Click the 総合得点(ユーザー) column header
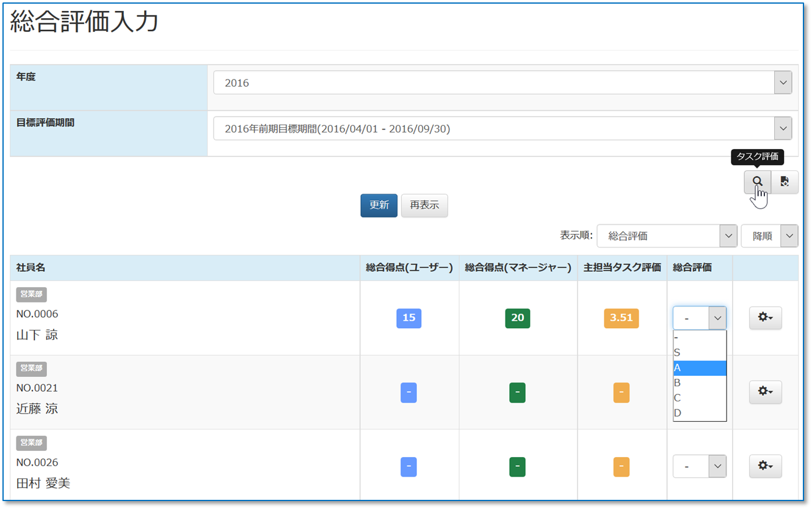This screenshot has height=509, width=812. (x=409, y=268)
